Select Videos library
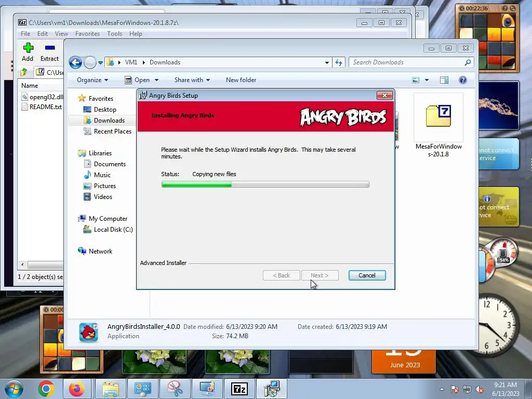532x399 pixels. click(x=98, y=197)
